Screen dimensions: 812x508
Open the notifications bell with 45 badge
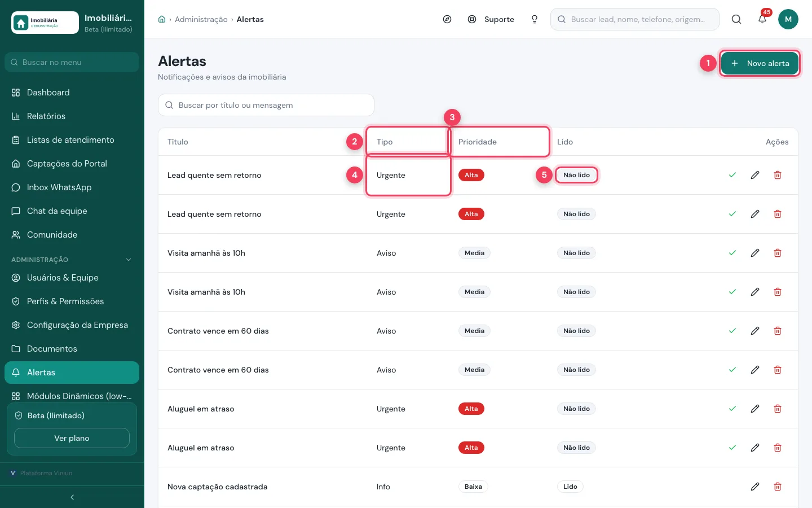(762, 19)
